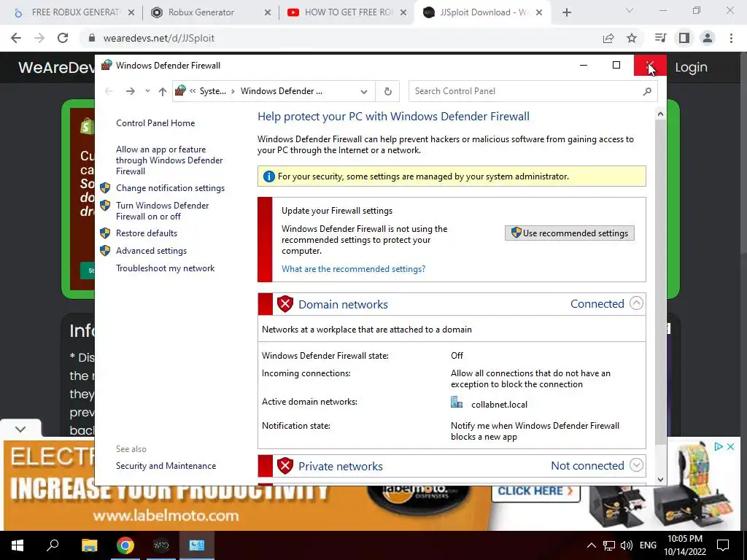Open recent locations dropdown in firewall window

(x=147, y=91)
